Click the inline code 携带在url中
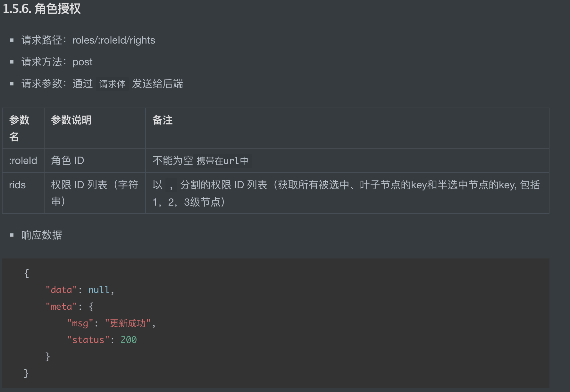 (x=222, y=161)
